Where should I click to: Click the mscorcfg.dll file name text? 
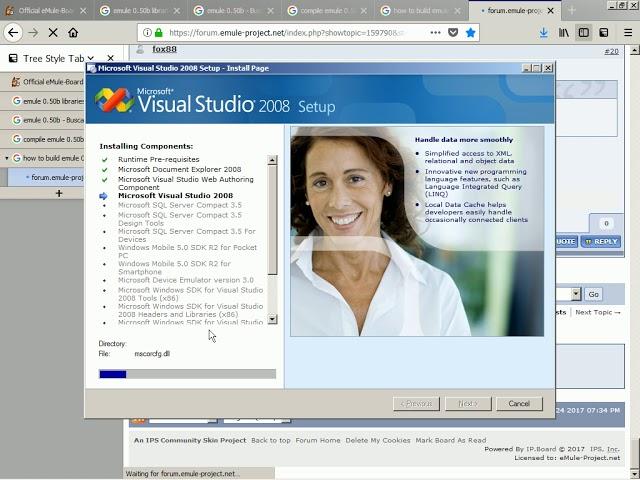point(152,354)
